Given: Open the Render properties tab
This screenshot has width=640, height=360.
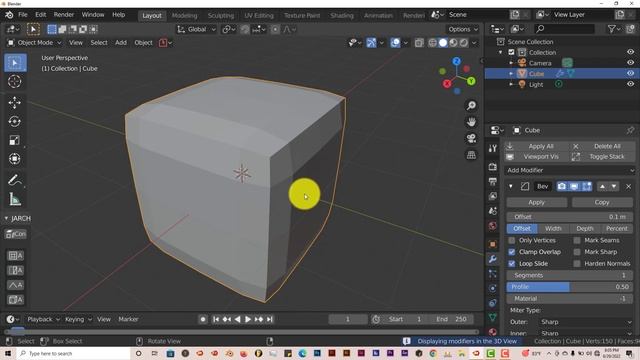Looking at the screenshot, I should (493, 167).
